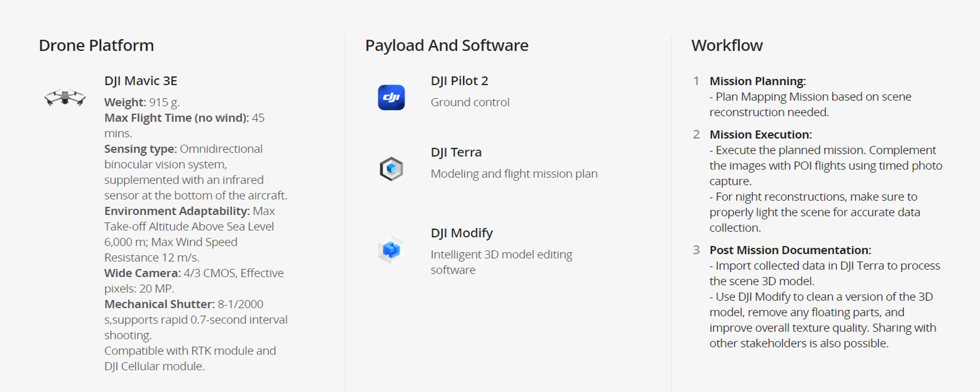The height and width of the screenshot is (392, 980).
Task: Select the DJI Pilot 2 title
Action: click(459, 81)
